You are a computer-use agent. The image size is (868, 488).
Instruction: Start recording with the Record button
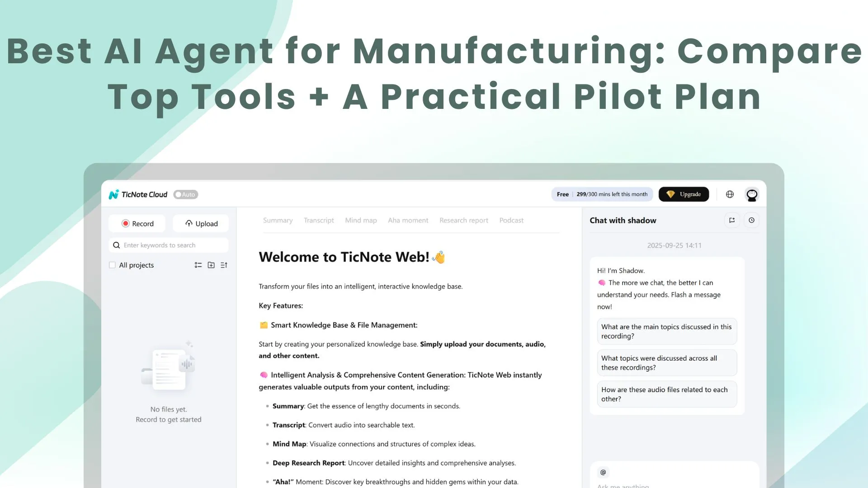coord(137,224)
